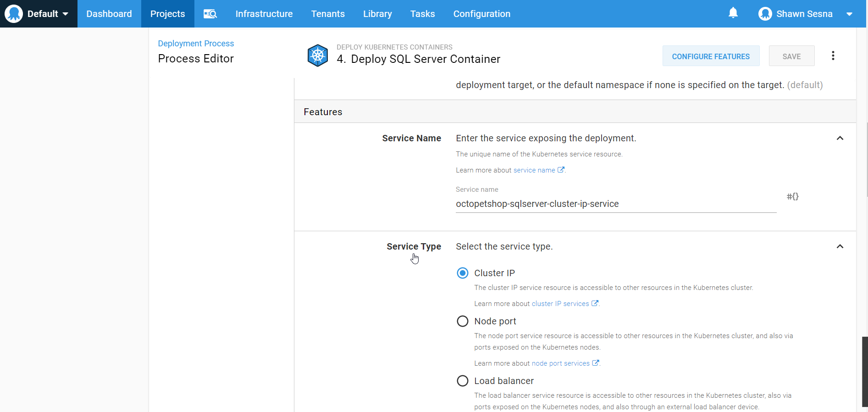Screen dimensions: 868x412
Task: Choose the Load balancer service type
Action: coord(463,381)
